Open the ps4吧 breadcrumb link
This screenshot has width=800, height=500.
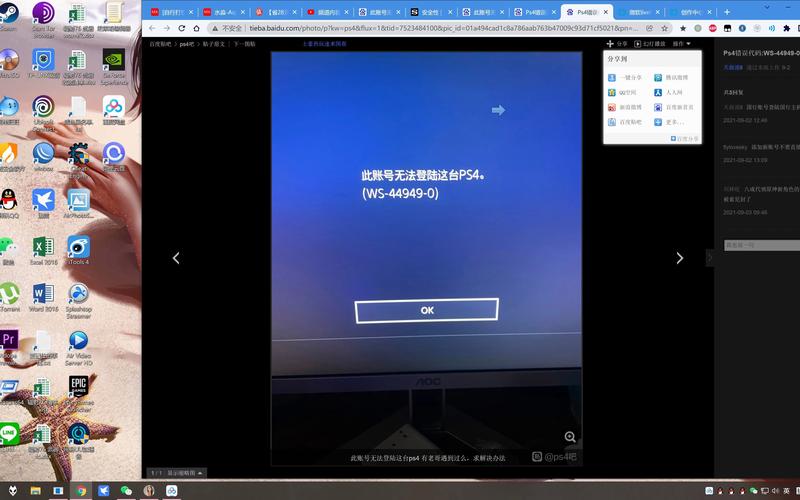tap(187, 44)
